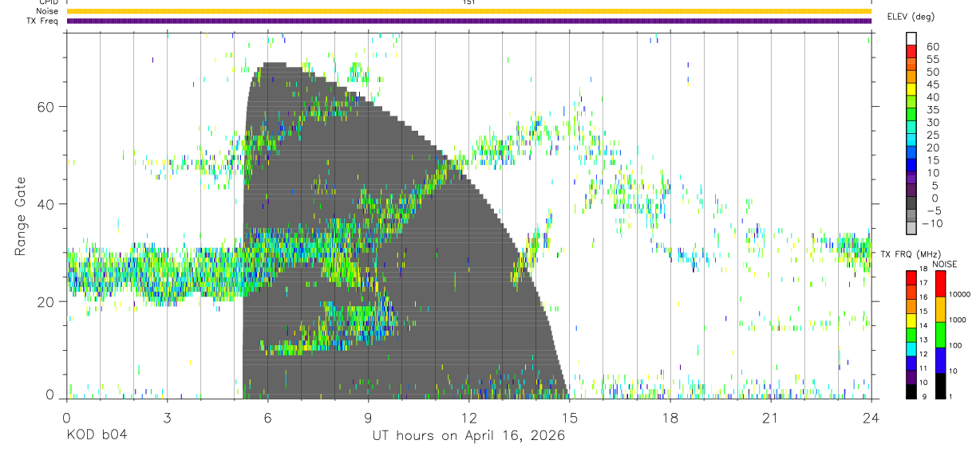The width and height of the screenshot is (980, 452).
Task: Select the yellow TX FRQ segment between 14 and 15
Action: [911, 320]
